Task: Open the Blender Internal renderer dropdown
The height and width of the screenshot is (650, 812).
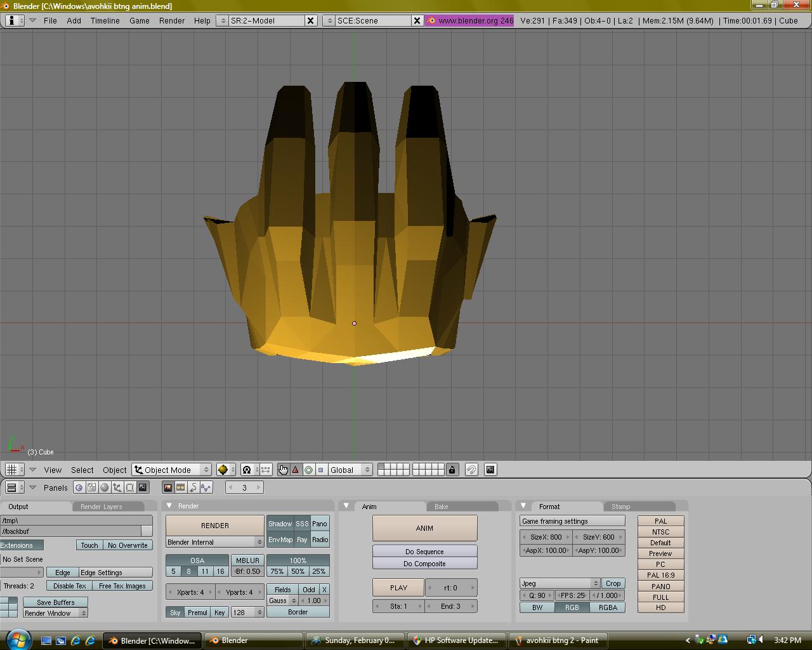Action: (x=214, y=542)
